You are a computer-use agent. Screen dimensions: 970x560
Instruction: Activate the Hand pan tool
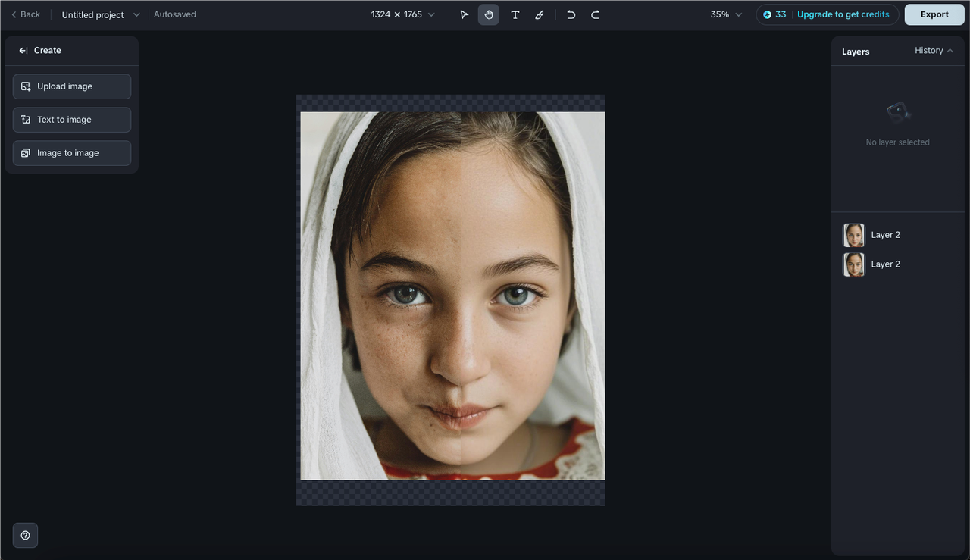(488, 14)
